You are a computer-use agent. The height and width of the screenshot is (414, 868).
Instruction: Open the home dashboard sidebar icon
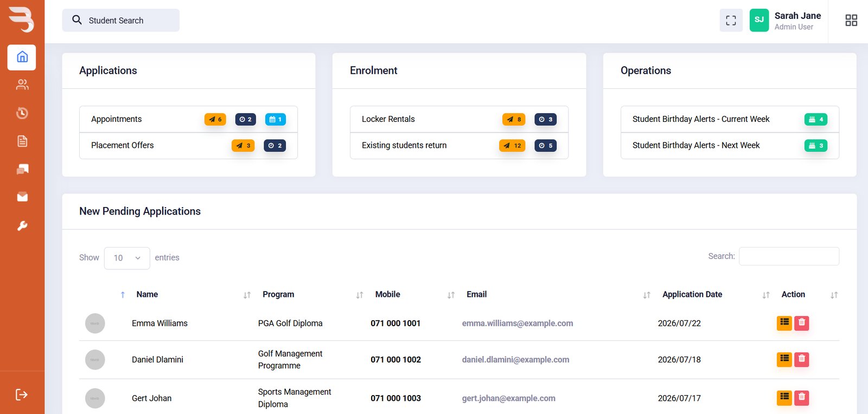(22, 57)
